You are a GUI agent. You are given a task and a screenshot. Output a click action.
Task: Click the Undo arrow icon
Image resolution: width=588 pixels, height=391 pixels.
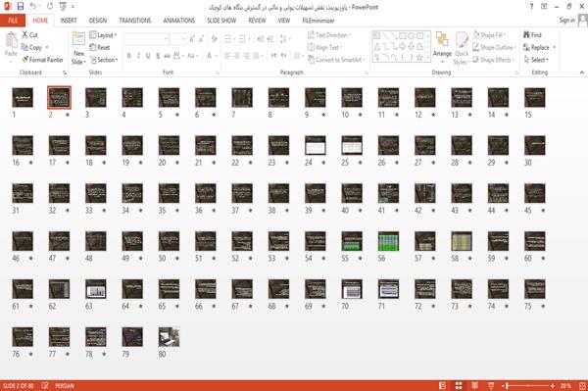33,6
